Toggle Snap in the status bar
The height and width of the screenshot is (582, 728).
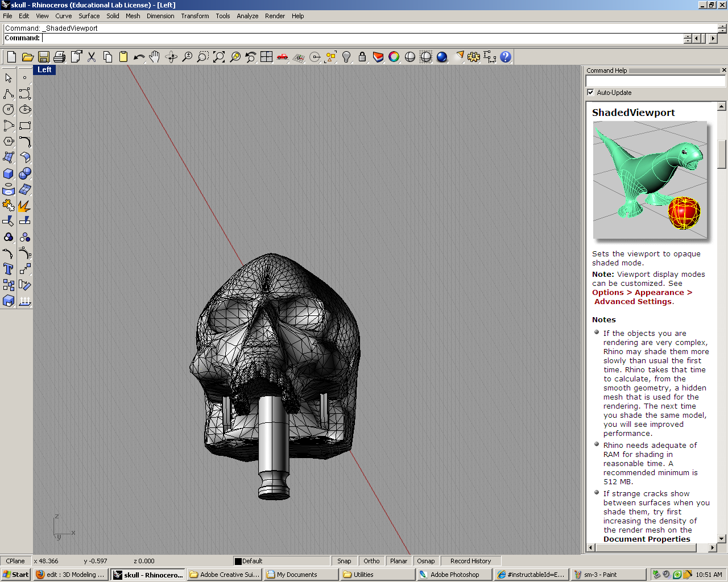click(x=344, y=561)
